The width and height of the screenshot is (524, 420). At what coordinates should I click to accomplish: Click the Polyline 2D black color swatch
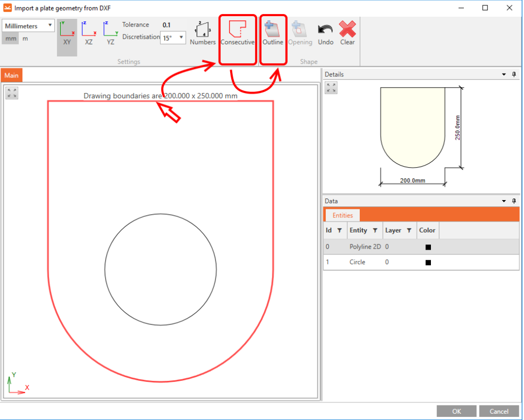(428, 247)
